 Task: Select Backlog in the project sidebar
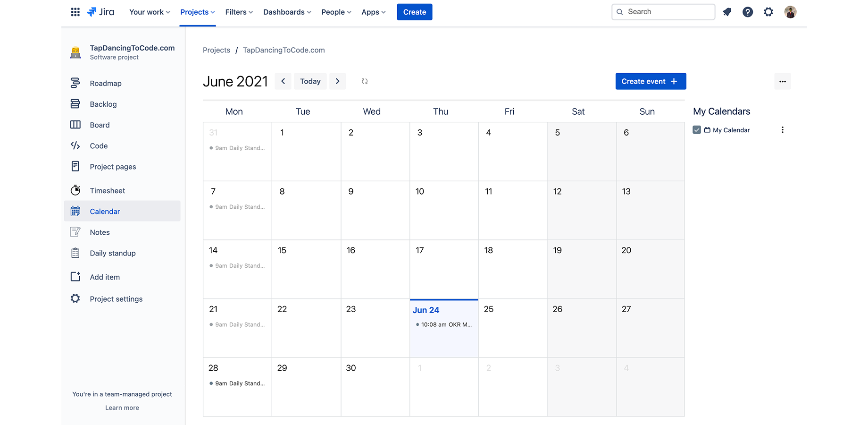[103, 104]
